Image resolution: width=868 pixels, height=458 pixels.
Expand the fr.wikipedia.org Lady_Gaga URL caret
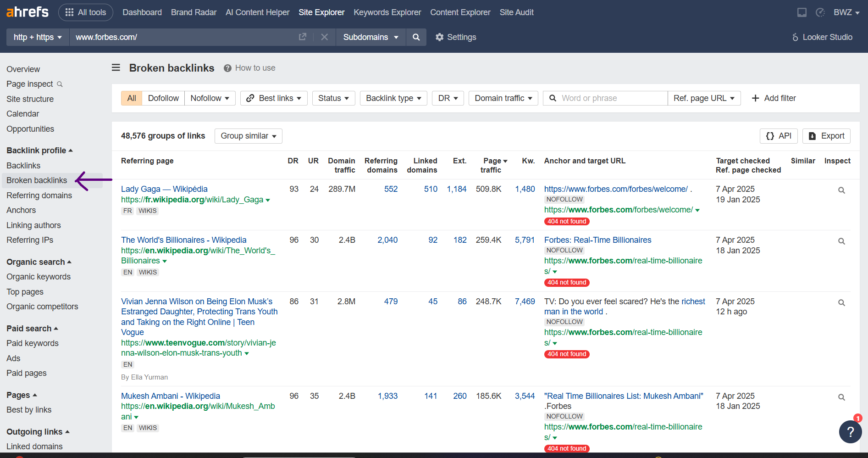[x=268, y=200]
